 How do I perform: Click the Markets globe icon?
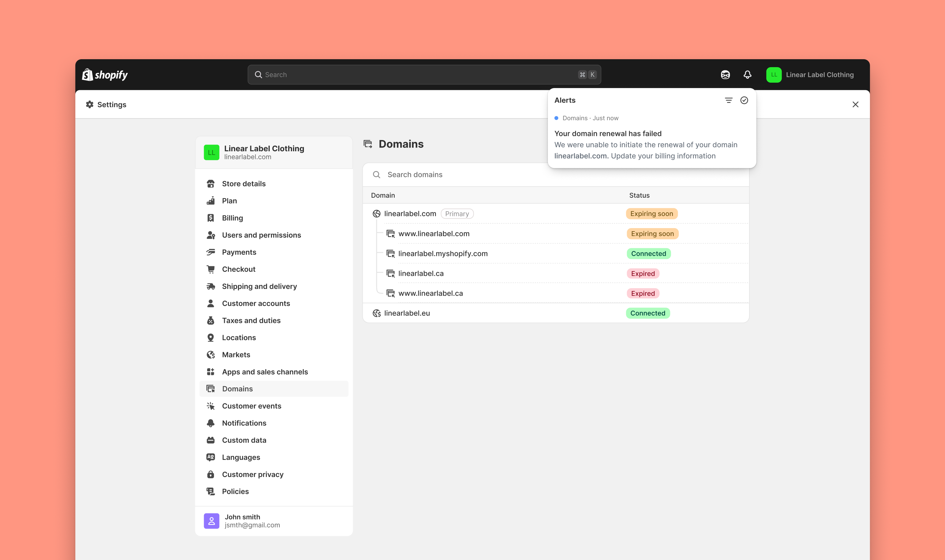[211, 355]
